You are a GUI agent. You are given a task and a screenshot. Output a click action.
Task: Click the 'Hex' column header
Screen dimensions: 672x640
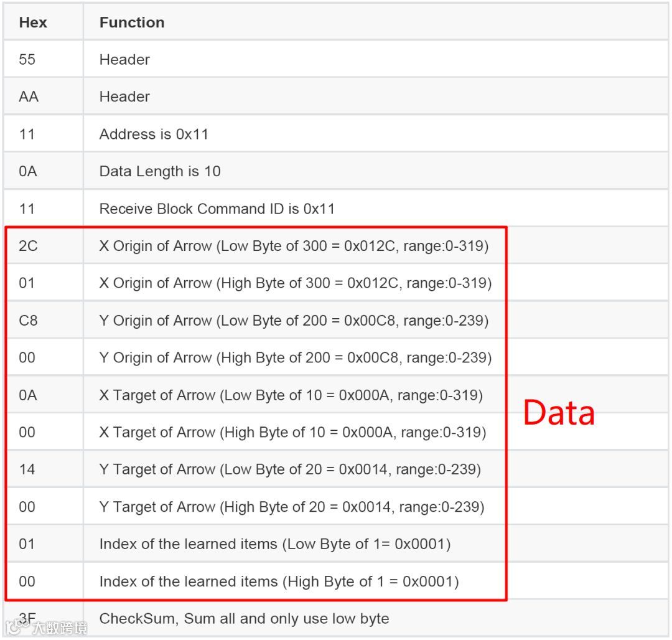pos(33,22)
